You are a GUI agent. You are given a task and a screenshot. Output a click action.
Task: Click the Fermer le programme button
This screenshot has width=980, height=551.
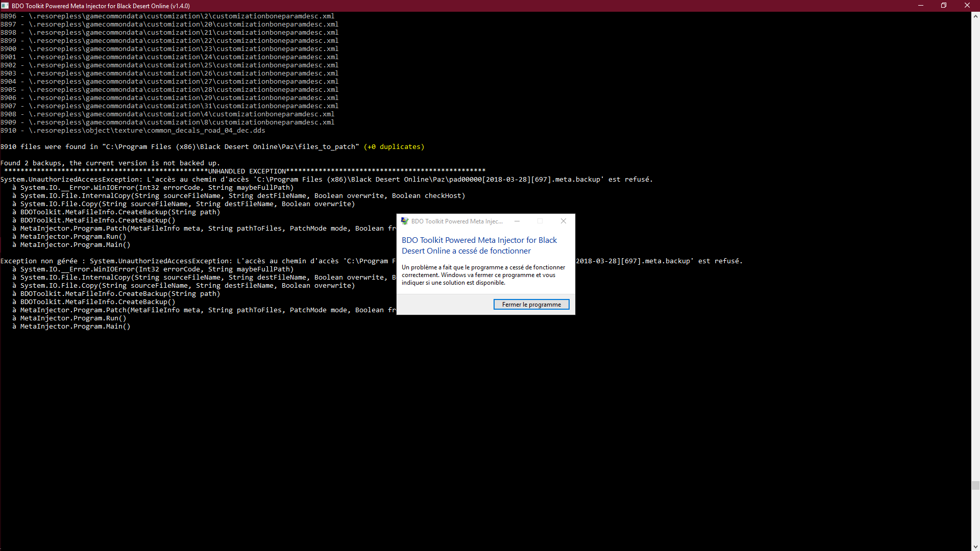coord(531,305)
